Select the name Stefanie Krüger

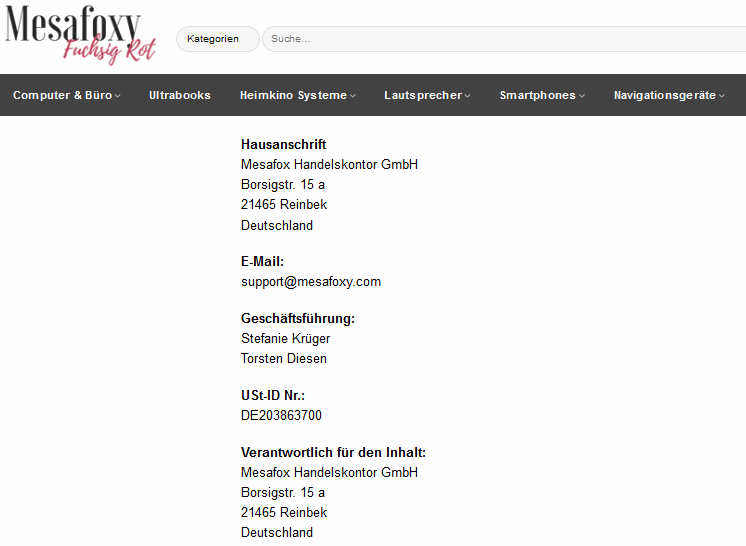click(285, 339)
